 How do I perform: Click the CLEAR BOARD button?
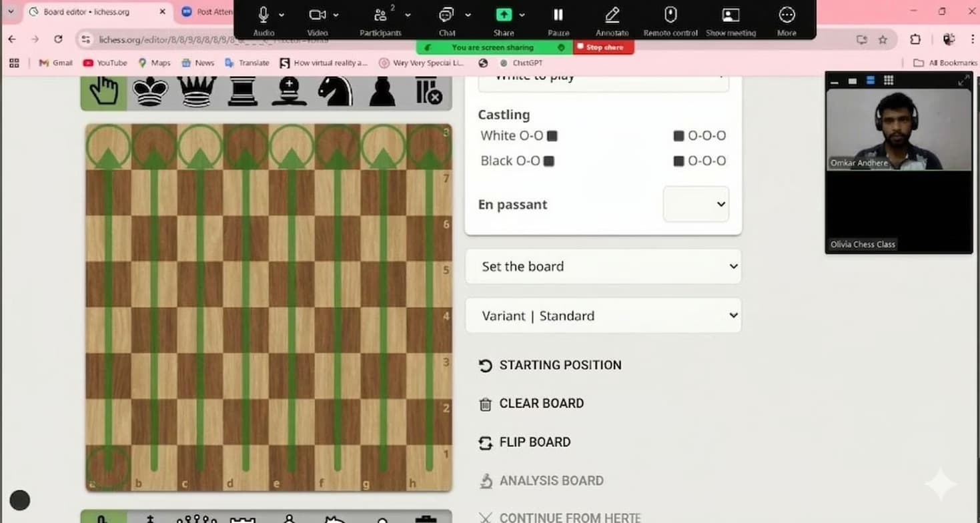pos(541,404)
